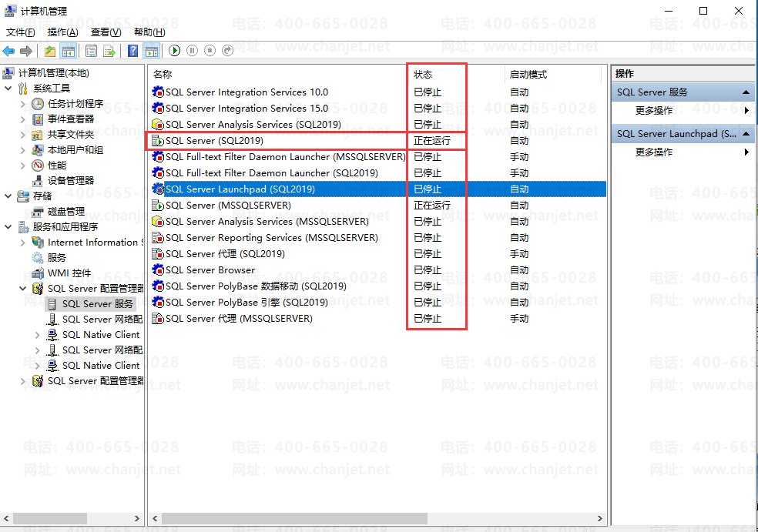This screenshot has height=532, width=758.
Task: Click the 事件查看器 icon
Action: coord(38,119)
